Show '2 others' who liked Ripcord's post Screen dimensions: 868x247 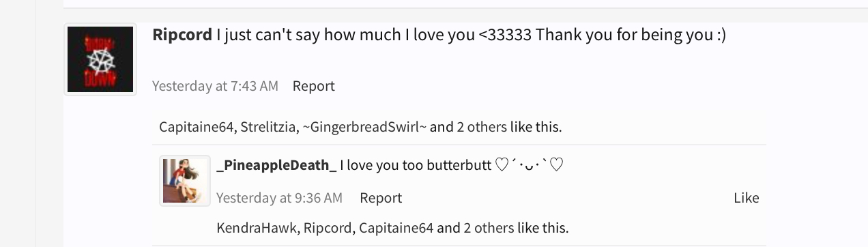tap(482, 127)
